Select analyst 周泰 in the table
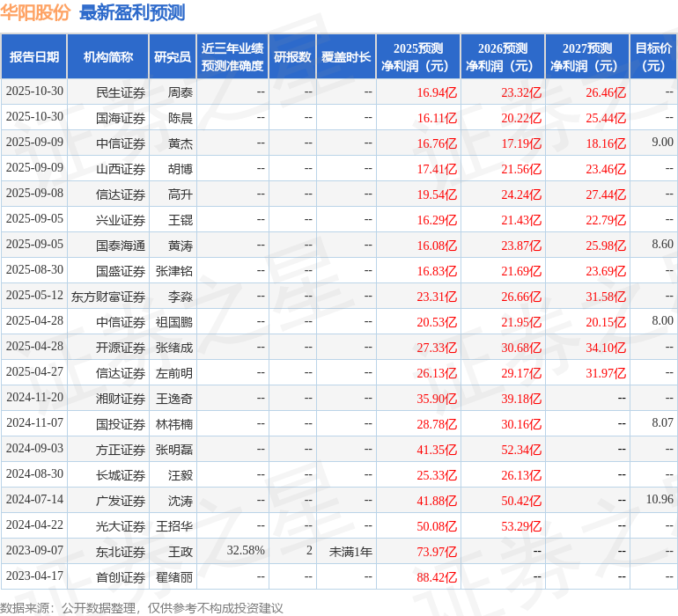 [x=181, y=92]
